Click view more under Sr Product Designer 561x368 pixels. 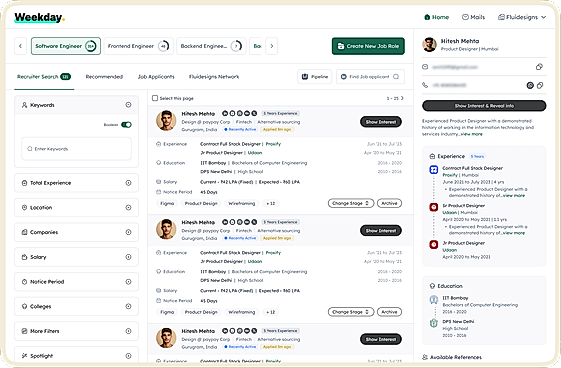pos(514,233)
